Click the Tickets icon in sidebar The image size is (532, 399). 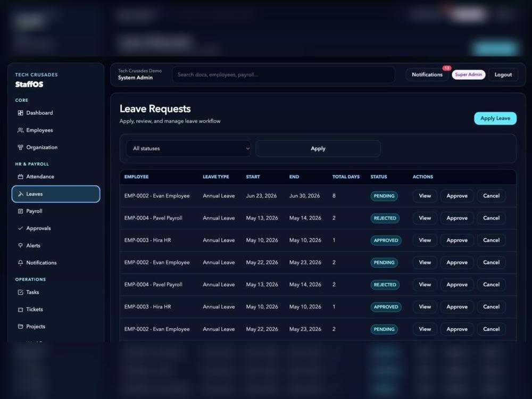click(20, 310)
